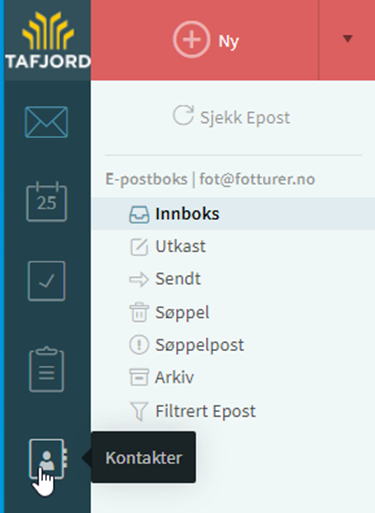This screenshot has width=375, height=513.
Task: Create new message with Ny button
Action: [x=205, y=40]
